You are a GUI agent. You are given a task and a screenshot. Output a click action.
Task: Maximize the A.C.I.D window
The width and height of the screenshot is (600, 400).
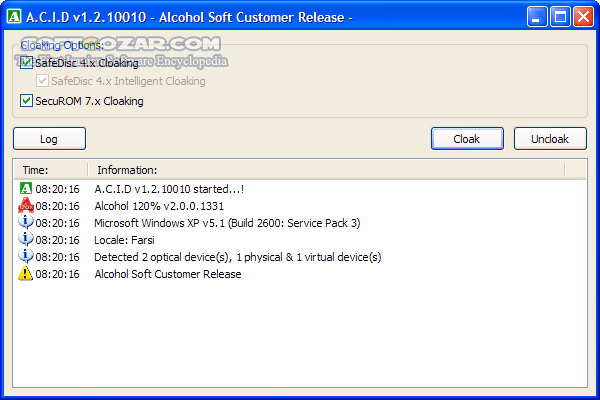pyautogui.click(x=560, y=17)
